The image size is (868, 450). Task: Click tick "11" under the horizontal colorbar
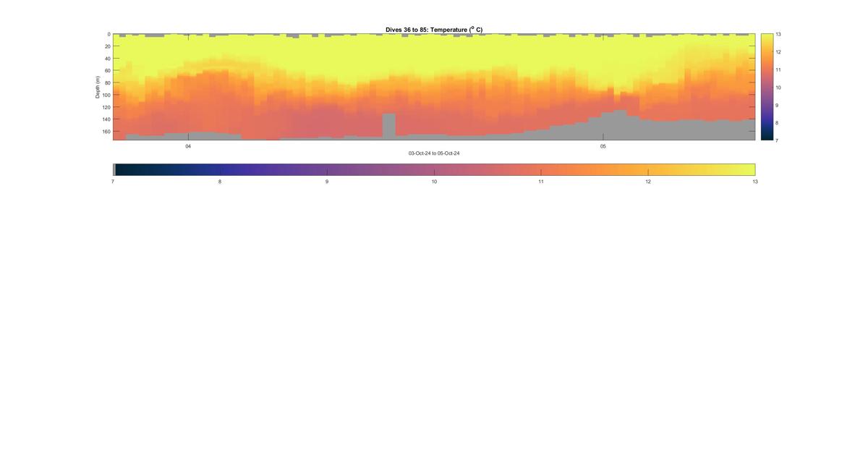coord(541,182)
